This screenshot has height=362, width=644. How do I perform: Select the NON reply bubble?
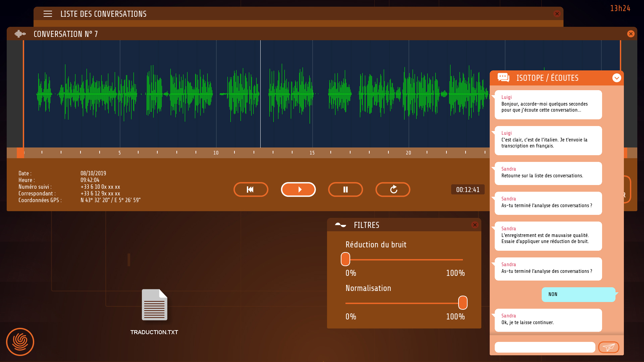578,295
